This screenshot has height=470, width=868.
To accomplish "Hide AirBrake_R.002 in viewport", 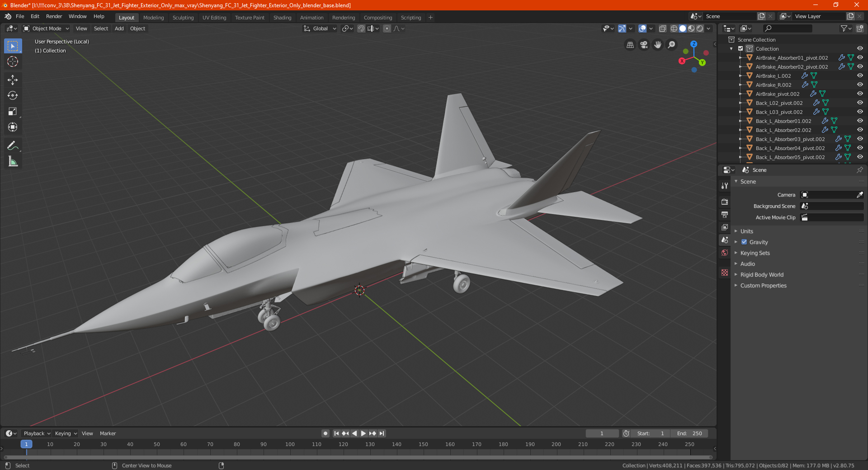I will pyautogui.click(x=860, y=85).
